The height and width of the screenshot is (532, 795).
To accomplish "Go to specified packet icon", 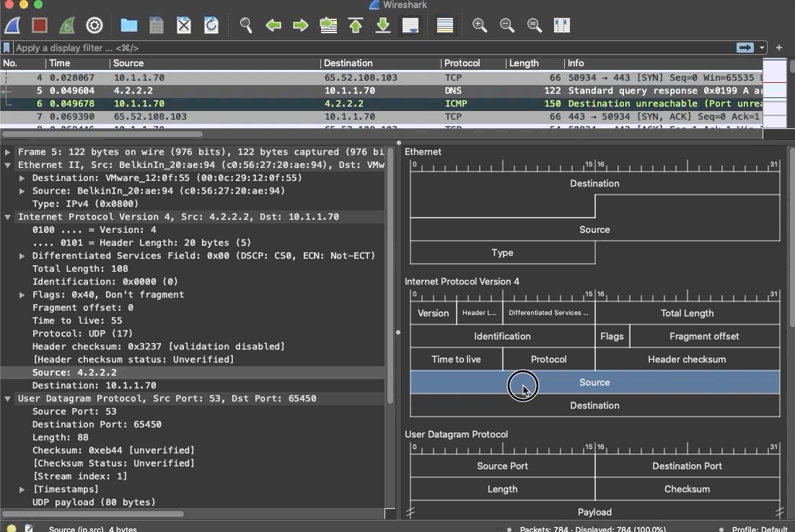I will 328,25.
